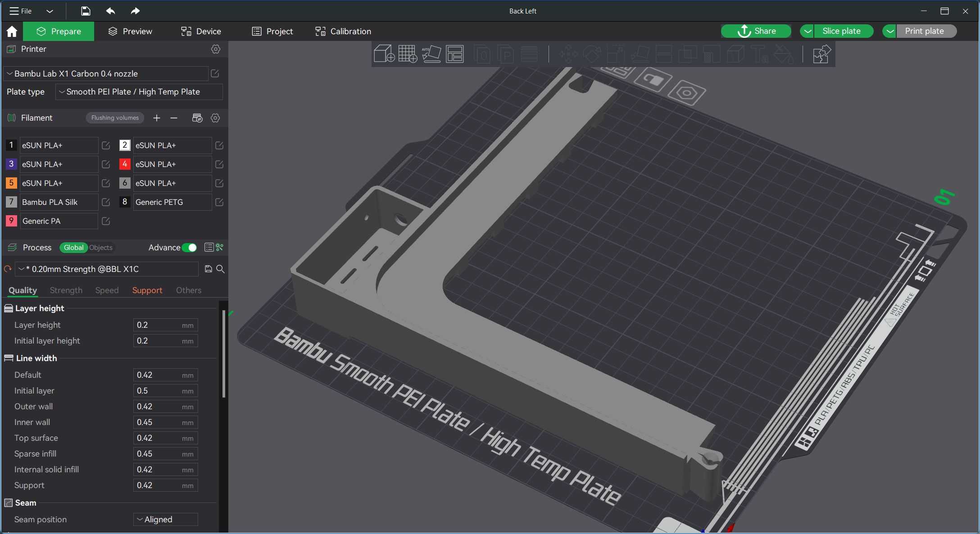Image resolution: width=980 pixels, height=534 pixels.
Task: Open process settings list icon
Action: pos(209,247)
